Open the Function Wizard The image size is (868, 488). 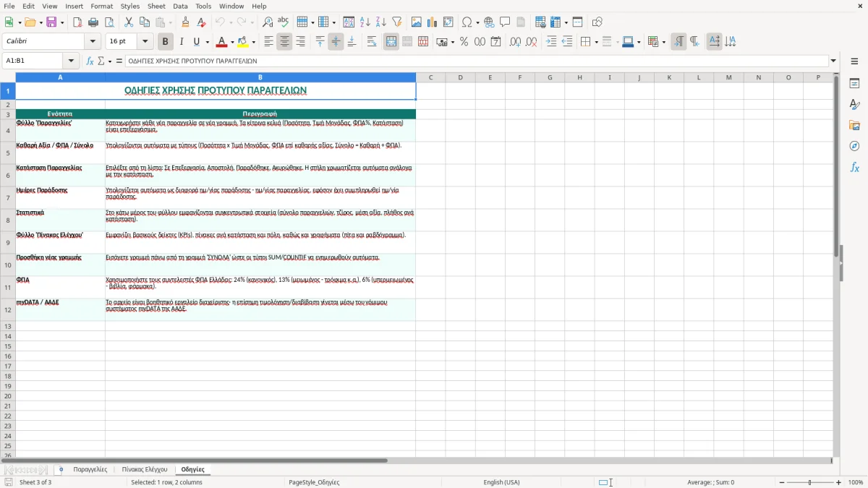click(x=90, y=61)
